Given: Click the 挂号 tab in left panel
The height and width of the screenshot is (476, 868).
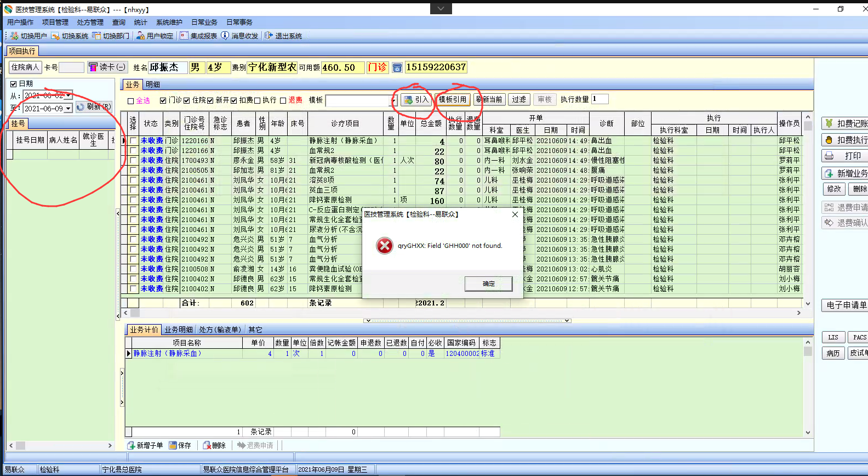Looking at the screenshot, I should point(18,124).
